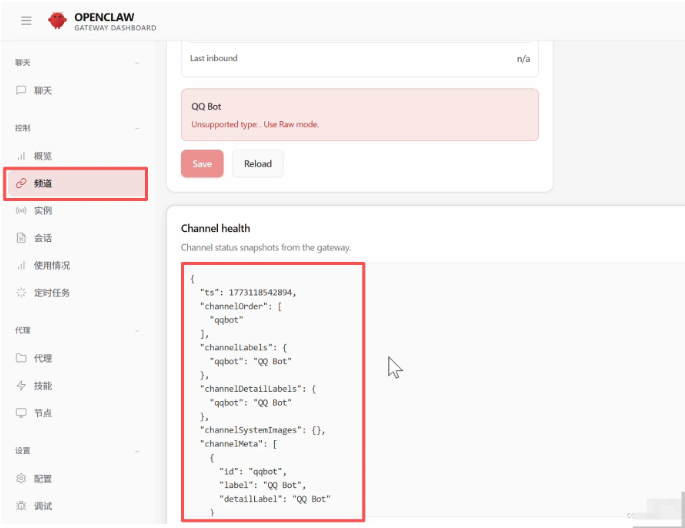Collapse the 代理 sidebar section
685x528 pixels.
(137, 330)
